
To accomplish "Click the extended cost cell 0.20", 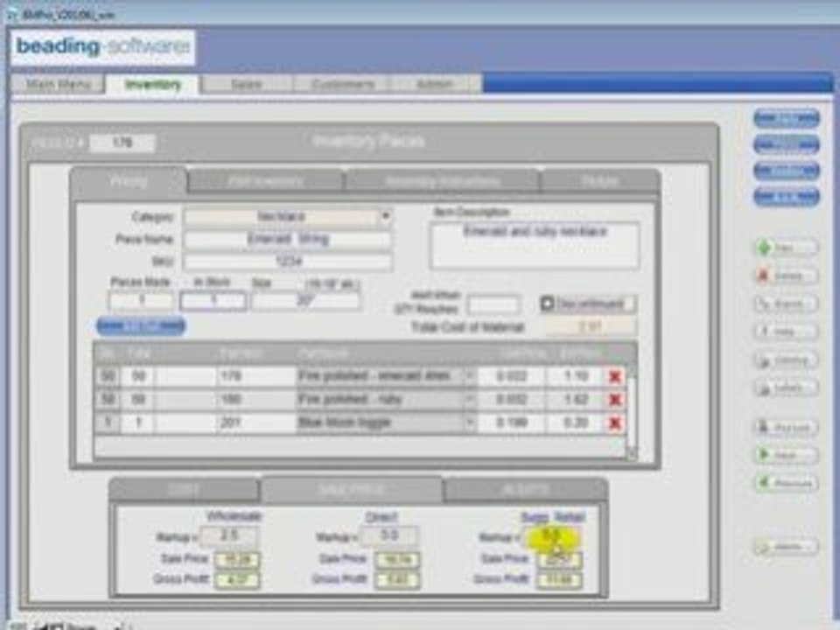I will [x=576, y=423].
